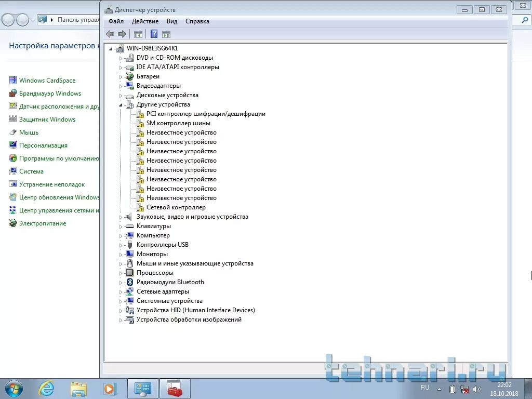532x399 pixels.
Task: Expand the Сетевые адаптеры category
Action: tap(121, 292)
